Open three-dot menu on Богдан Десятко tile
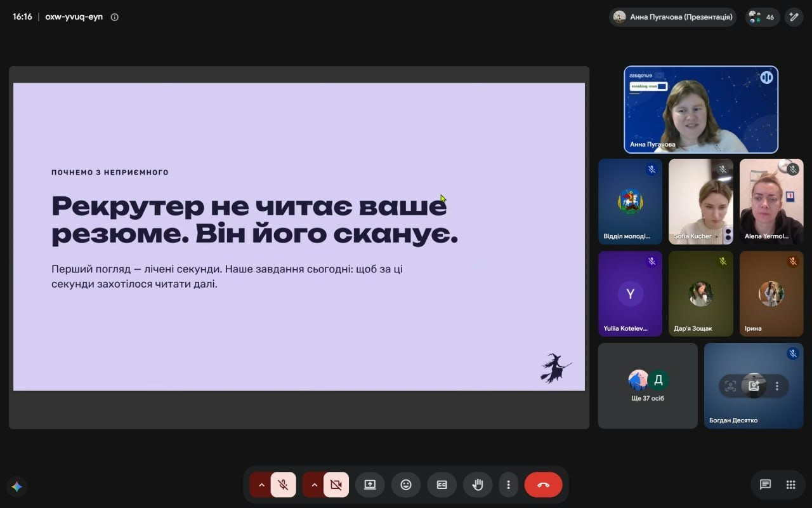The image size is (812, 508). [x=777, y=385]
